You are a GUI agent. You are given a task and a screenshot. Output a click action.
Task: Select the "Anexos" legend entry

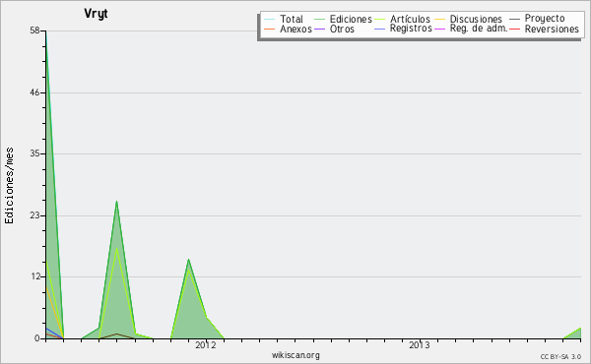click(x=295, y=29)
